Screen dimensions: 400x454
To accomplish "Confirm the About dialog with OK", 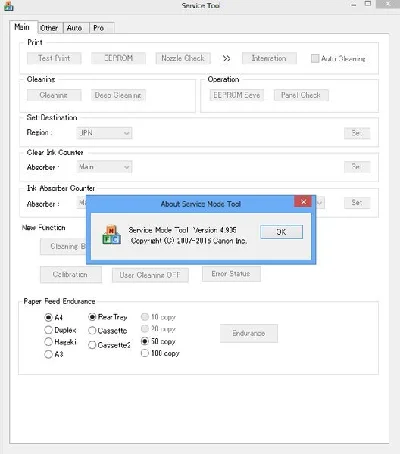I will pyautogui.click(x=281, y=232).
